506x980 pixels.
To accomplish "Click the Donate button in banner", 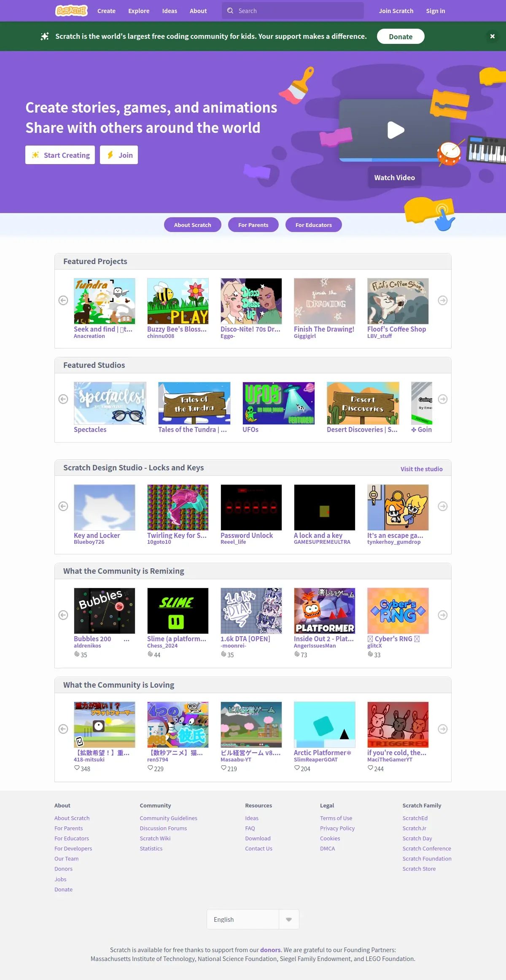I will [x=401, y=36].
